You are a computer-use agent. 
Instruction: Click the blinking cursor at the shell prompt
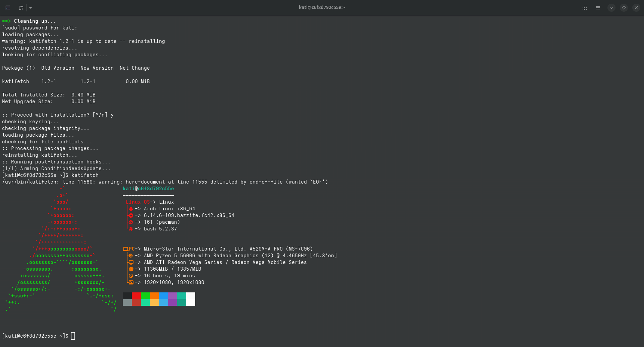pos(73,336)
